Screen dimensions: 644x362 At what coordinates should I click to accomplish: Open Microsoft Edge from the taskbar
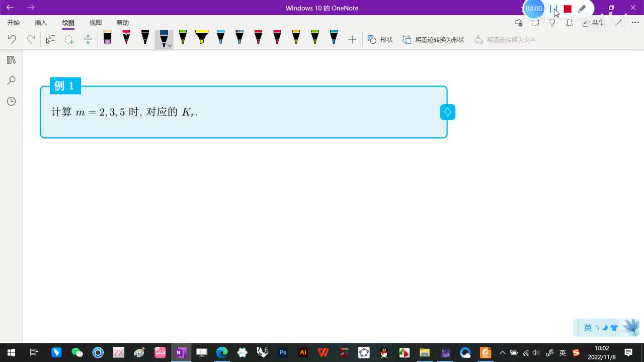click(222, 352)
